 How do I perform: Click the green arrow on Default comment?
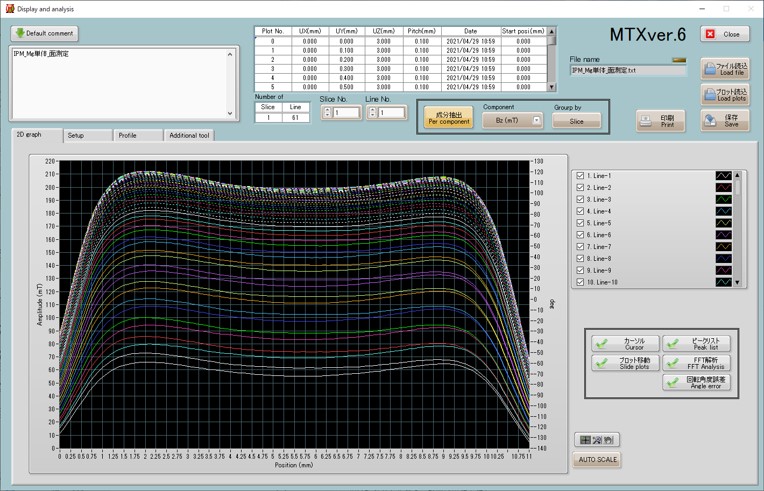coord(20,33)
